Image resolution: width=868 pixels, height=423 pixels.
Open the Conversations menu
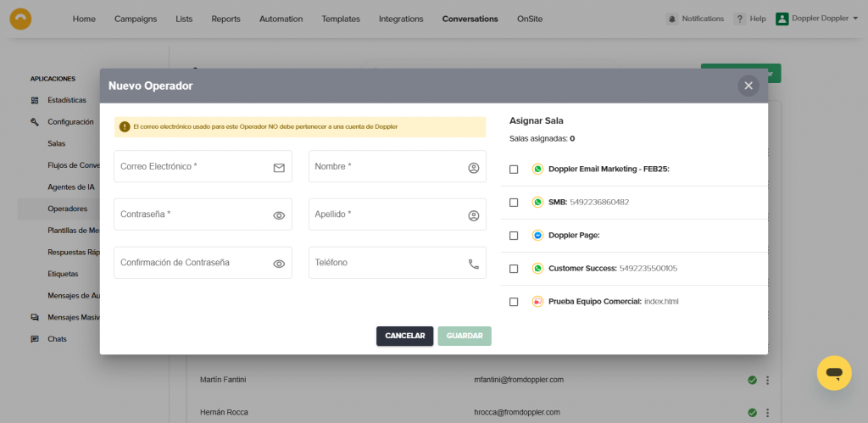point(470,19)
